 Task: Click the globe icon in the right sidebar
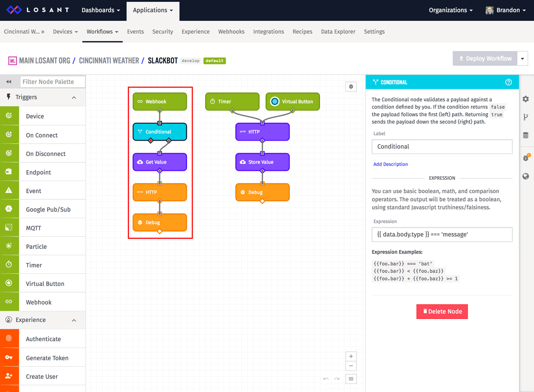pos(526,176)
